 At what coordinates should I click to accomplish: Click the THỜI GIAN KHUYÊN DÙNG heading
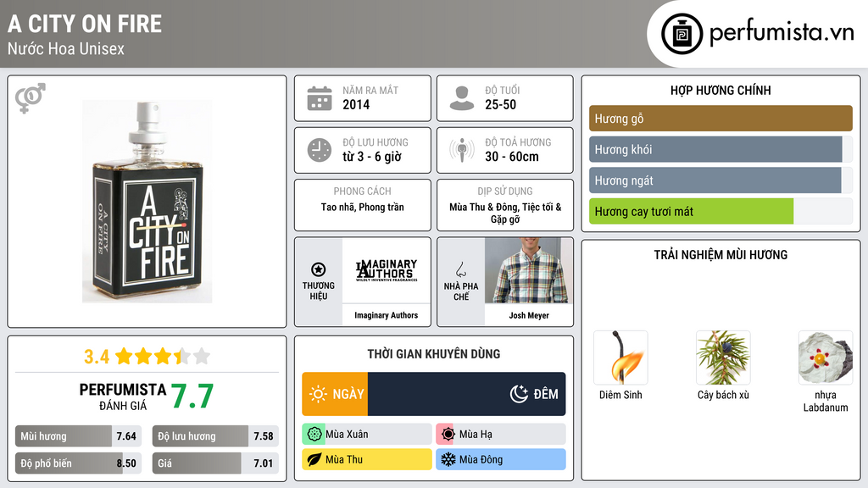click(434, 354)
